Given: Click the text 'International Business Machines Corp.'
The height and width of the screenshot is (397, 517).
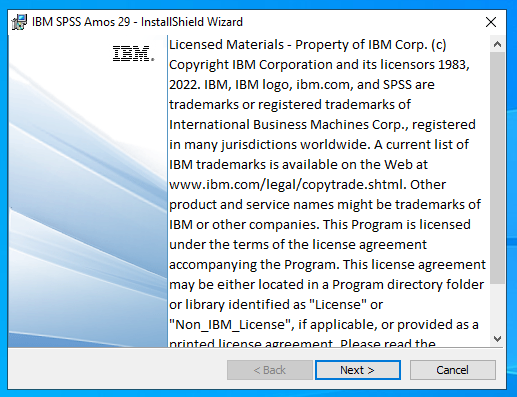Looking at the screenshot, I should pyautogui.click(x=287, y=125).
